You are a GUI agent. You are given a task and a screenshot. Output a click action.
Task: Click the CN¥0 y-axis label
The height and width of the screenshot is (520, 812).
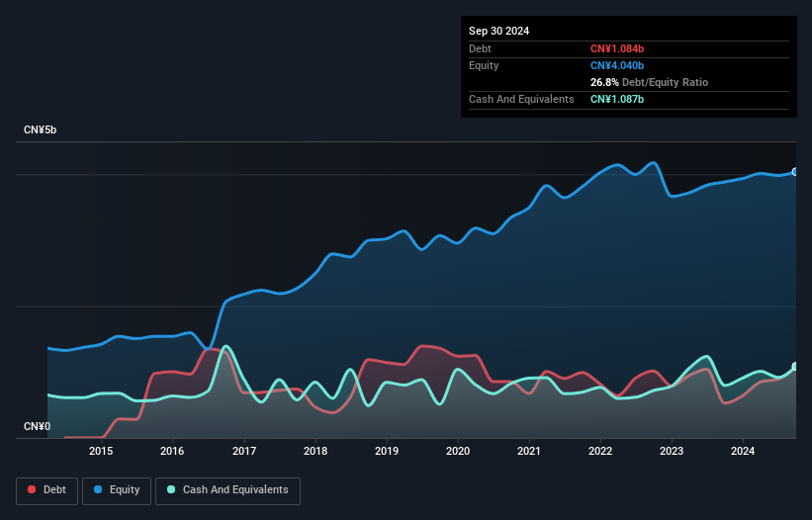37,427
